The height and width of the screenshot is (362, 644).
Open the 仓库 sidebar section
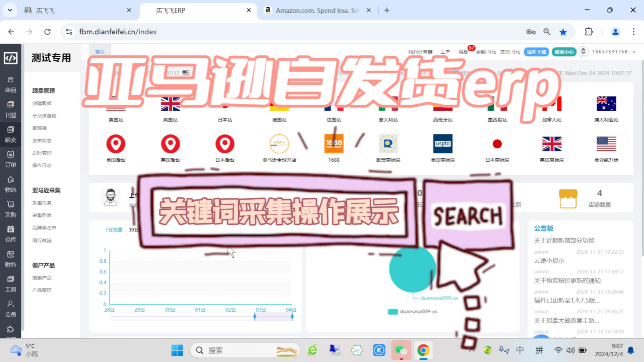pos(10,234)
